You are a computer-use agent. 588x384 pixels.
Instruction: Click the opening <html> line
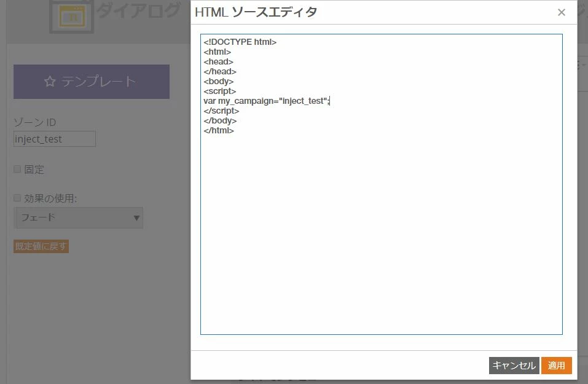(x=217, y=52)
